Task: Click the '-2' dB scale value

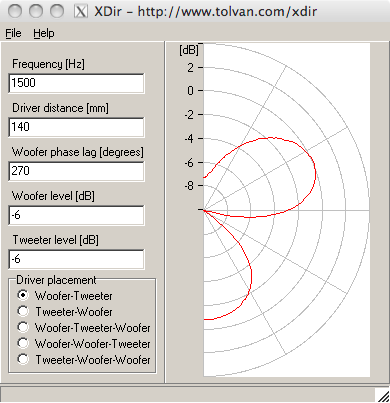Action: 189,115
